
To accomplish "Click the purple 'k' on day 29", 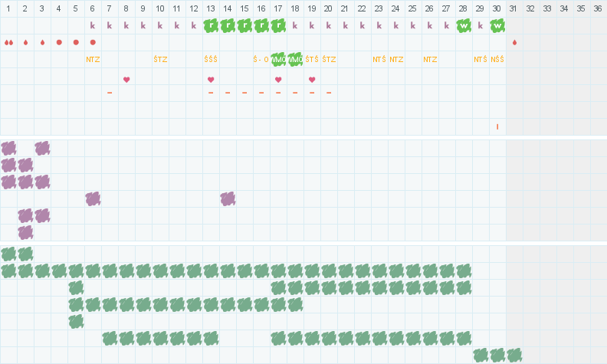I will tap(481, 25).
